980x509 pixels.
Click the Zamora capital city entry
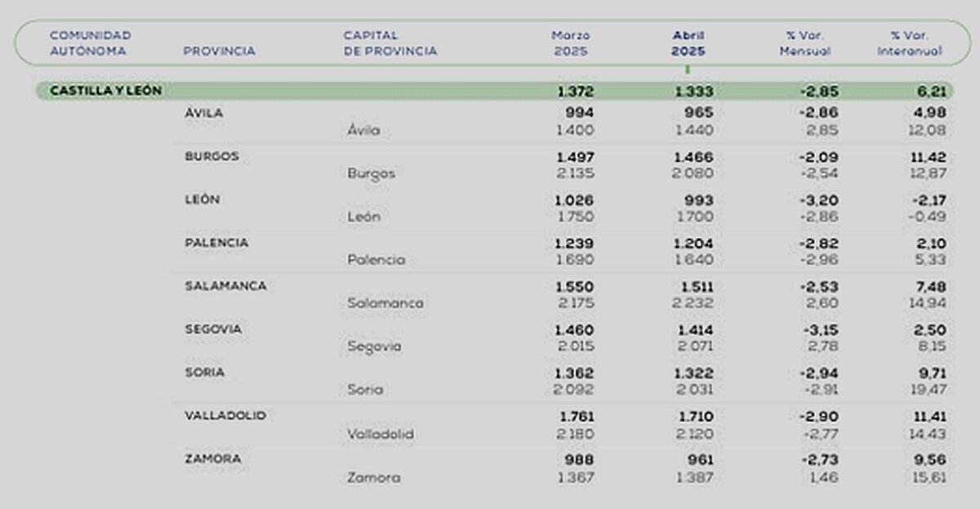pos(373,478)
